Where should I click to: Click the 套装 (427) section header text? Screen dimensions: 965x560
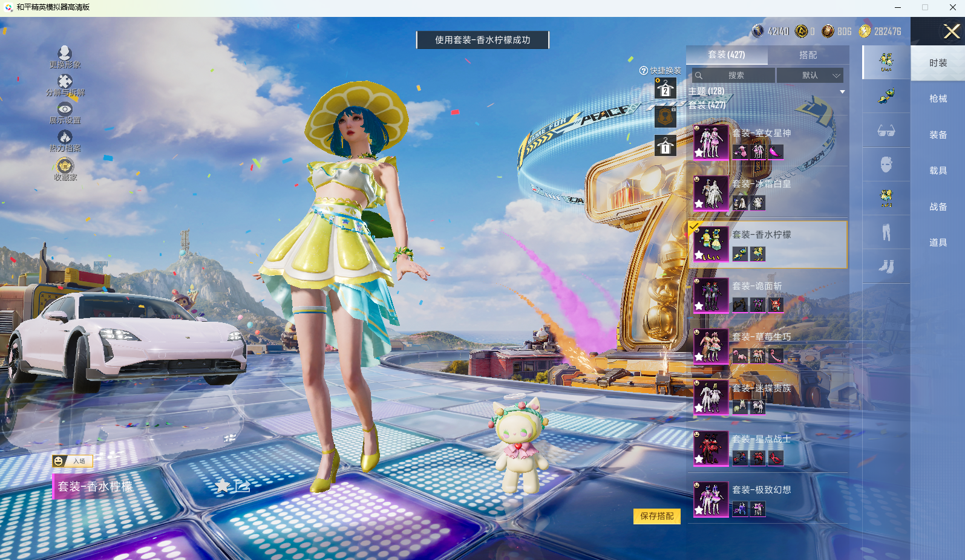[x=707, y=105]
